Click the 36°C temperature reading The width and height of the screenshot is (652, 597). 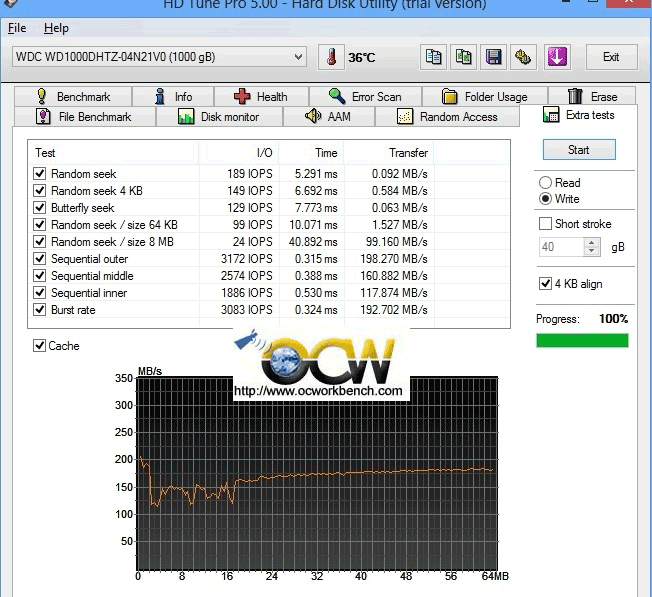coord(362,57)
